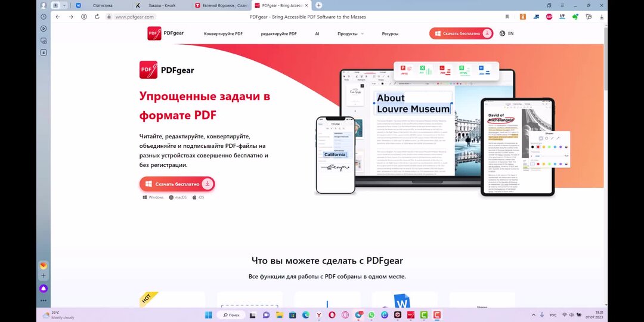Open the red ABP adblock extension
The image size is (644, 322).
pos(549,17)
